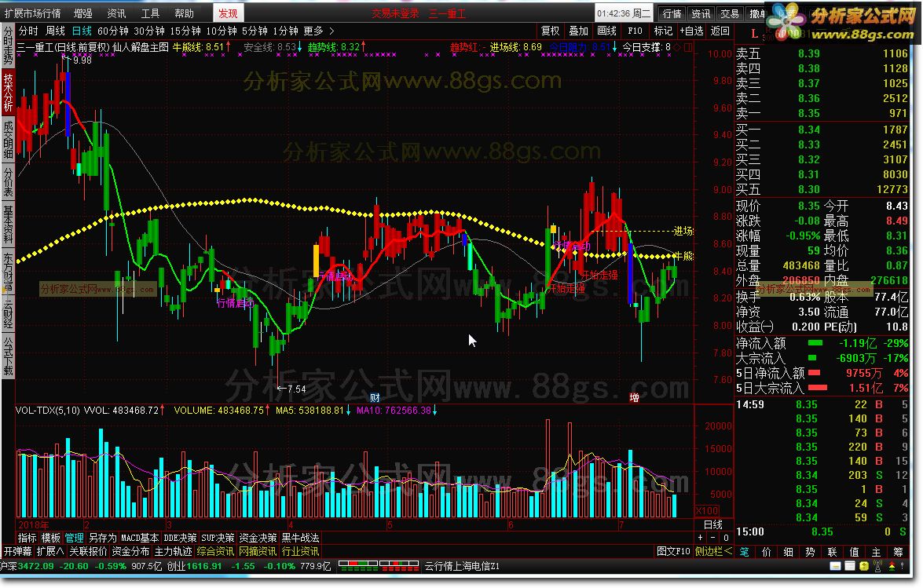The image size is (923, 588).
Task: Switch to 60分钟 chart
Action: coord(113,31)
